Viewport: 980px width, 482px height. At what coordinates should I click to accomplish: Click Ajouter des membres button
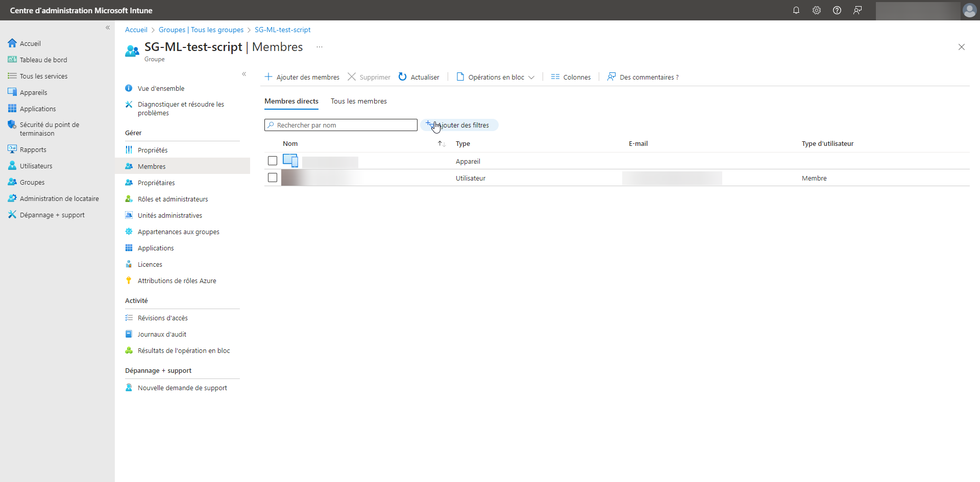(302, 77)
